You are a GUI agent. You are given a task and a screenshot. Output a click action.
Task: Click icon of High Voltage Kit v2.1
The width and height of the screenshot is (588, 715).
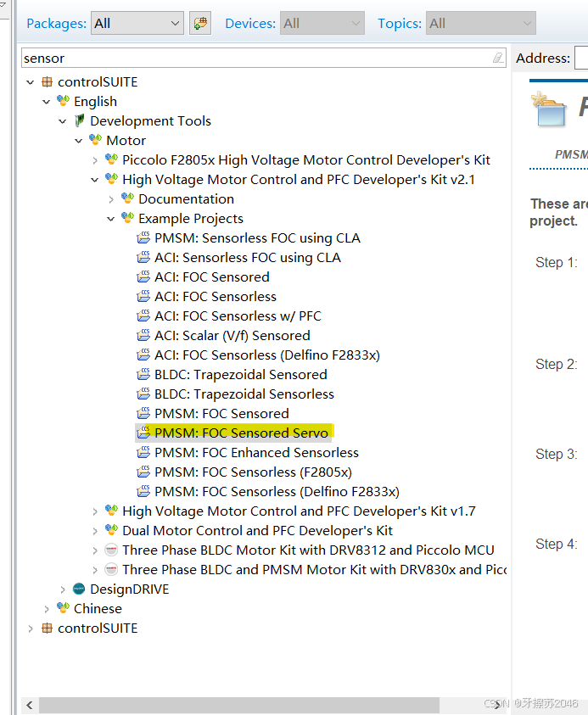[x=111, y=179]
